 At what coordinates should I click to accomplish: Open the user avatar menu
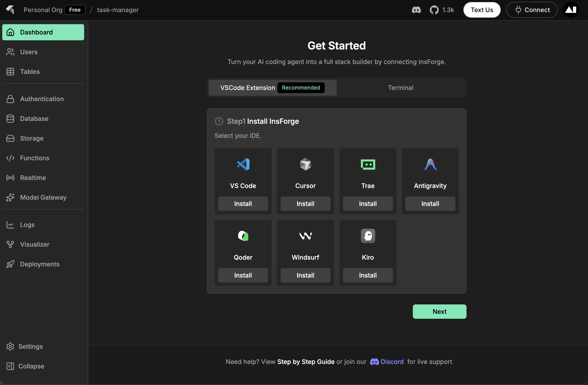[x=571, y=10]
